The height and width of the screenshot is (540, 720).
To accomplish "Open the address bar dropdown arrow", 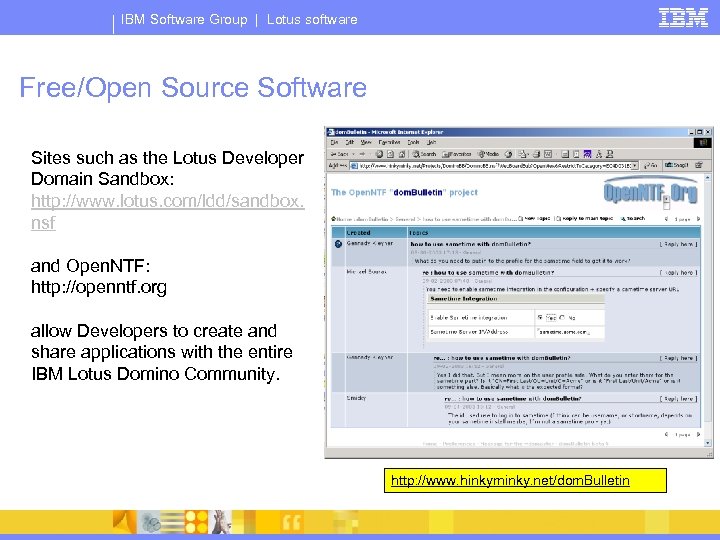I will pyautogui.click(x=635, y=165).
